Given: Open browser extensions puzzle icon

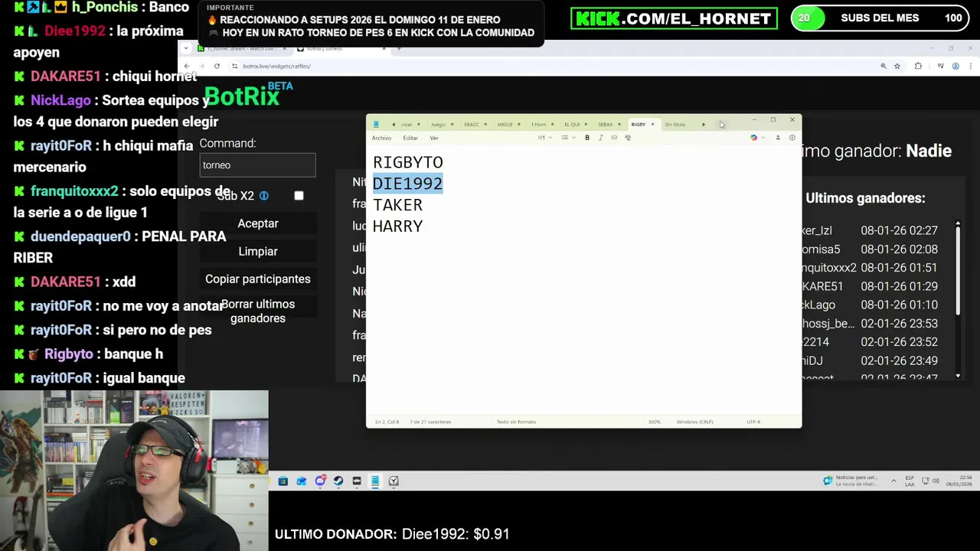Looking at the screenshot, I should [x=918, y=66].
